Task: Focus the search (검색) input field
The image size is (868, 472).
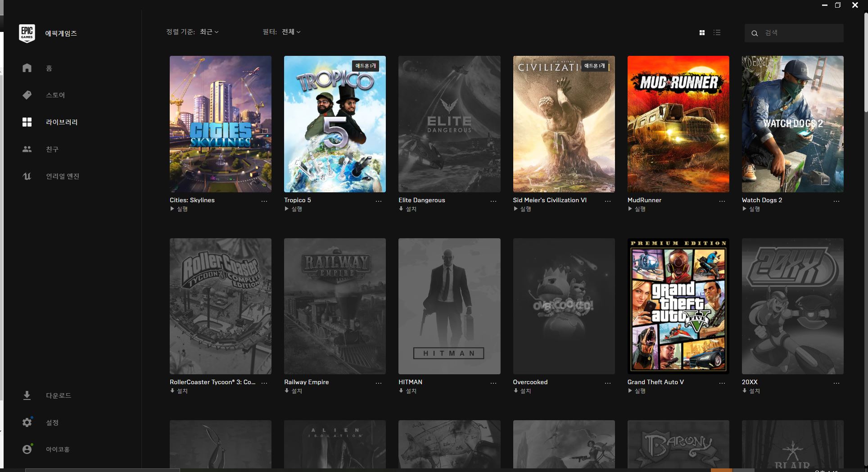Action: [794, 33]
